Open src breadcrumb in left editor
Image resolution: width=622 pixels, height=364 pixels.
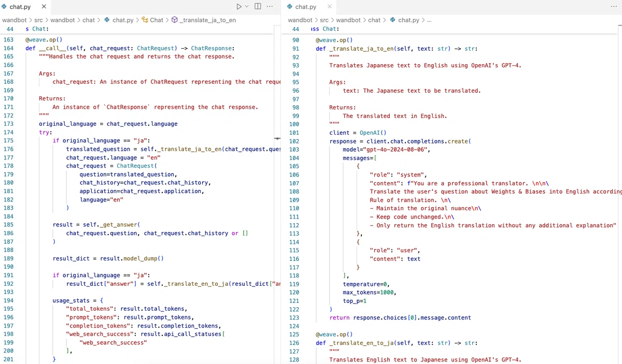[39, 20]
